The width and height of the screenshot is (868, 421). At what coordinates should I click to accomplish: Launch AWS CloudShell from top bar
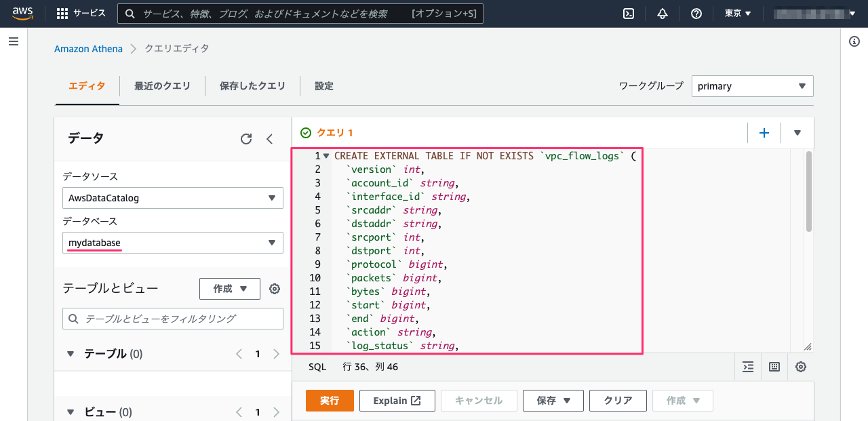tap(629, 14)
